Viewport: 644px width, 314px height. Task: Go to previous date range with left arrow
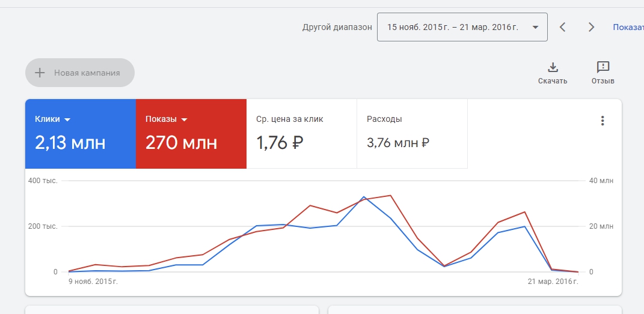click(x=563, y=27)
